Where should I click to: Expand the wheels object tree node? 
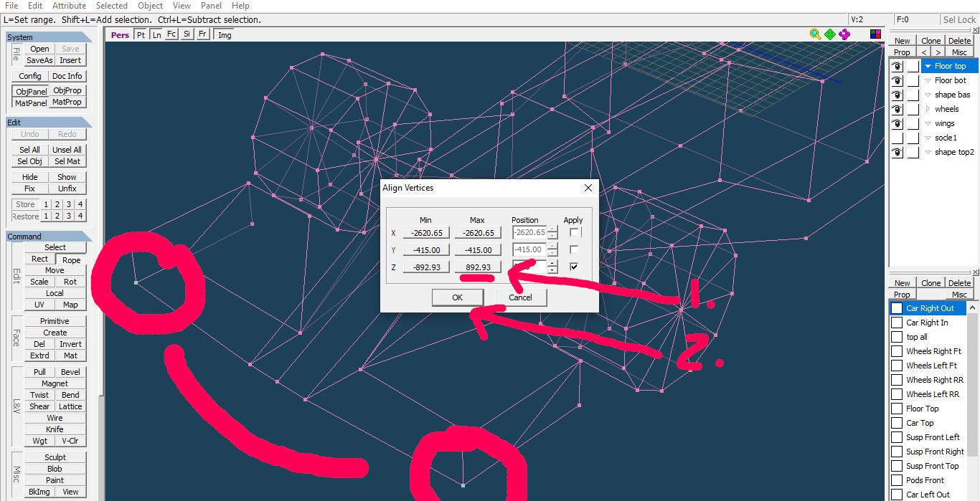tap(928, 109)
